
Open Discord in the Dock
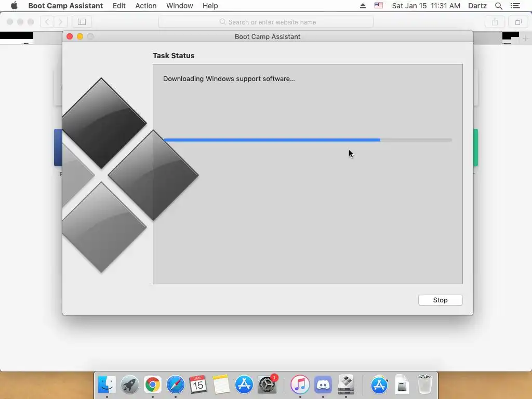click(x=323, y=384)
